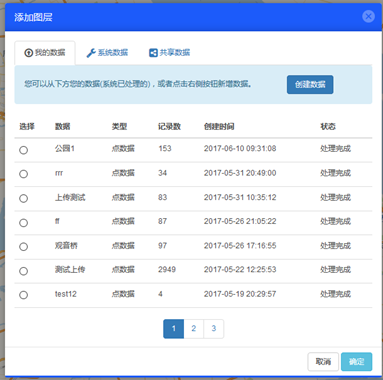Click the 添加图层 dialog title
This screenshot has height=380, width=383.
pos(33,17)
